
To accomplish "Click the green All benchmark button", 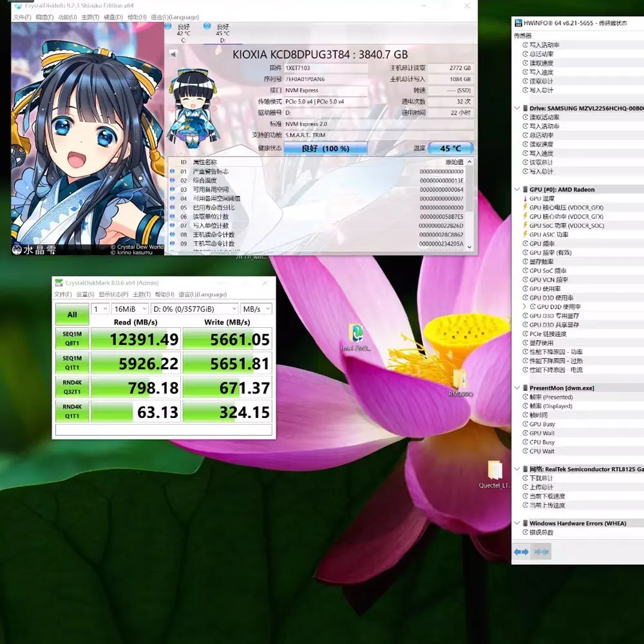I will (x=72, y=315).
